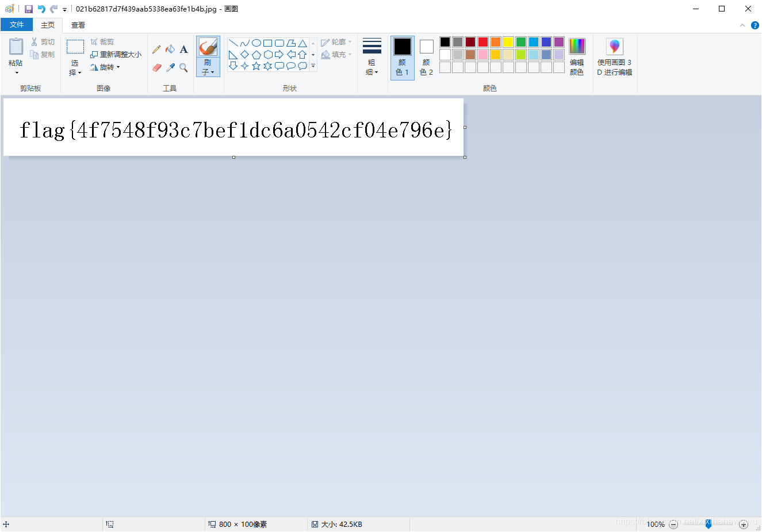The image size is (762, 532).
Task: Pick the green color swatch
Action: (521, 42)
